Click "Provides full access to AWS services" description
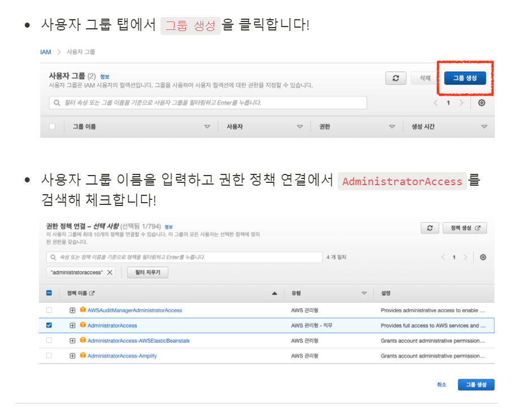This screenshot has height=420, width=523. pyautogui.click(x=433, y=325)
